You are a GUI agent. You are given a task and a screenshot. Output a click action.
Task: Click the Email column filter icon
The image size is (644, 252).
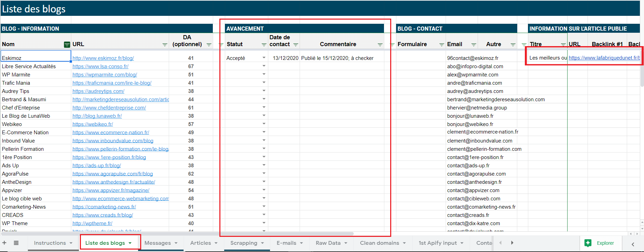click(x=474, y=45)
